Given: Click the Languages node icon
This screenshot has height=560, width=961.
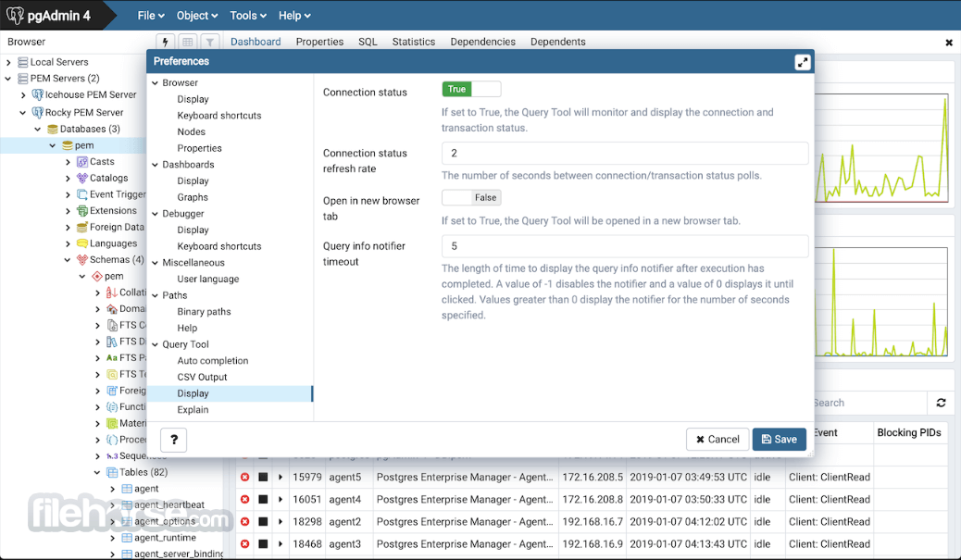Looking at the screenshot, I should pyautogui.click(x=82, y=243).
